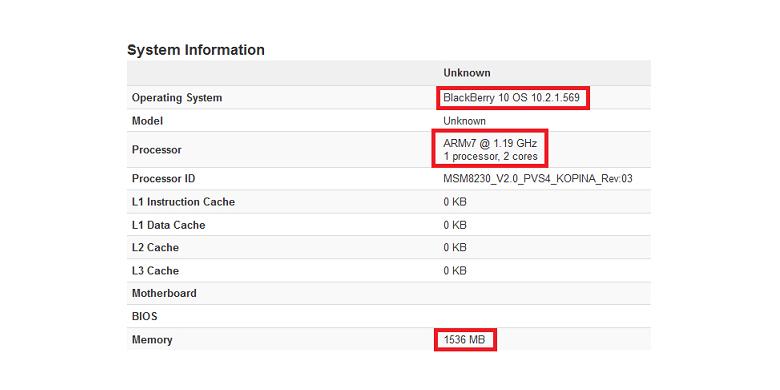This screenshot has width=780, height=390.
Task: Click the 'Unknown' column header
Action: tap(467, 73)
